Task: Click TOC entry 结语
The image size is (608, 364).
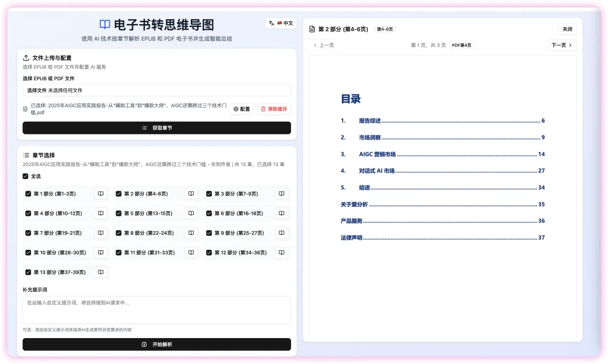Action: (442, 187)
